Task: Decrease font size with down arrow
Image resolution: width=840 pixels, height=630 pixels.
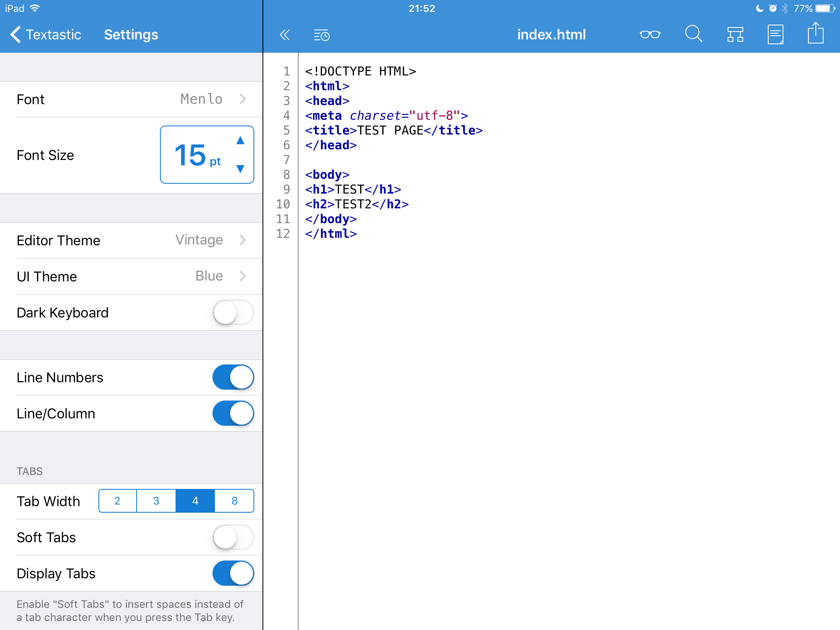Action: [240, 169]
